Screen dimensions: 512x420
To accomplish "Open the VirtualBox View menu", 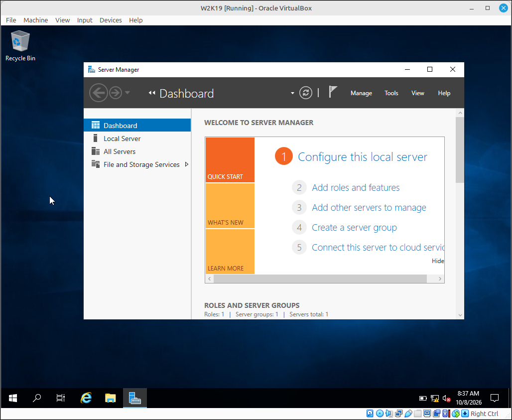I will coord(62,20).
